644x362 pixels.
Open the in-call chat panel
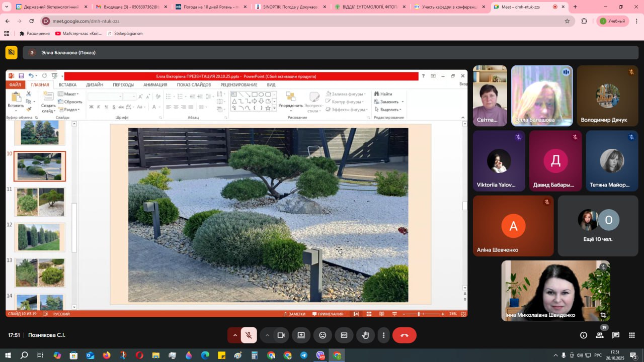(616, 335)
